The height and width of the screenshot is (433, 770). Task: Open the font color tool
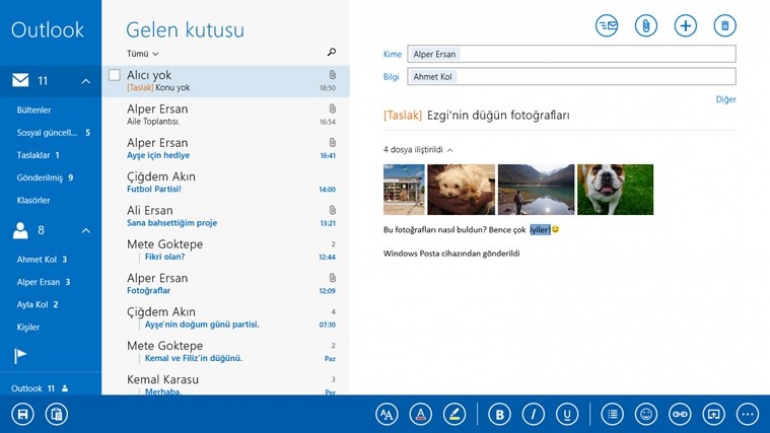pyautogui.click(x=421, y=414)
